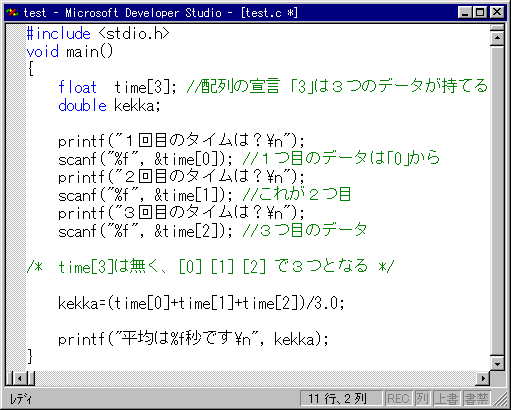The image size is (511, 410).
Task: Maximize the Developer Studio window
Action: [x=480, y=13]
